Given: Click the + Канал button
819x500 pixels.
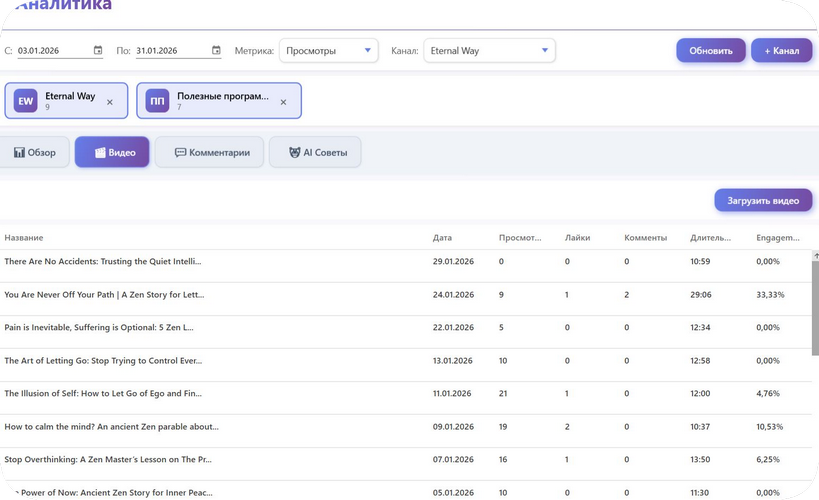Looking at the screenshot, I should [781, 51].
